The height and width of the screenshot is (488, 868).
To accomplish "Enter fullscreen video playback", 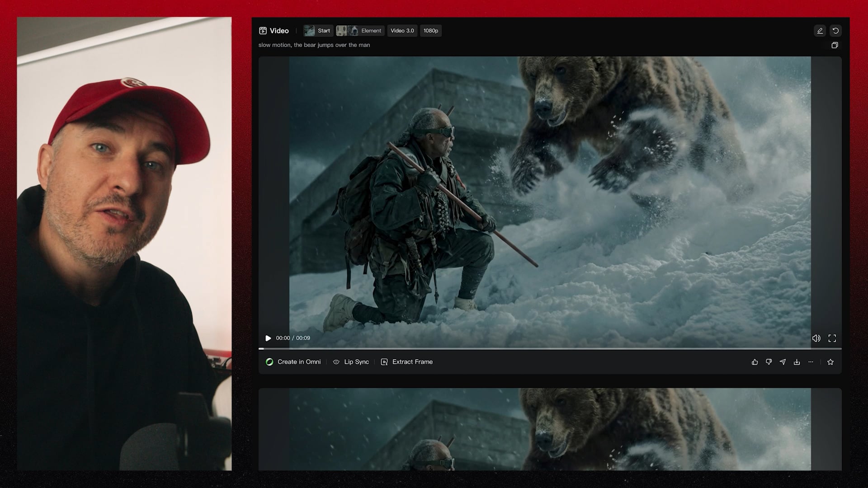I will [832, 338].
